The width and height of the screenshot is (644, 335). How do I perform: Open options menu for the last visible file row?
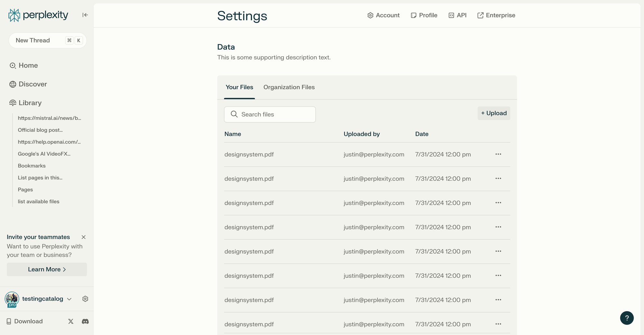coord(498,324)
